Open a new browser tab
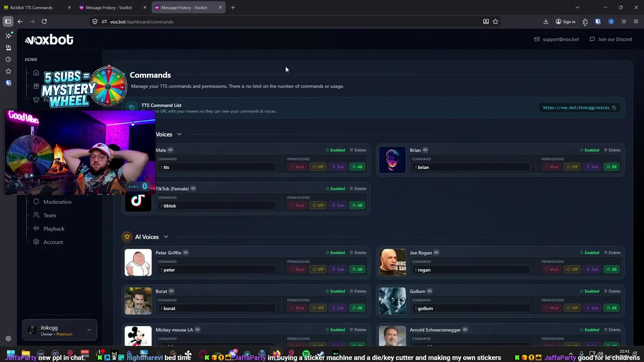 232,8
